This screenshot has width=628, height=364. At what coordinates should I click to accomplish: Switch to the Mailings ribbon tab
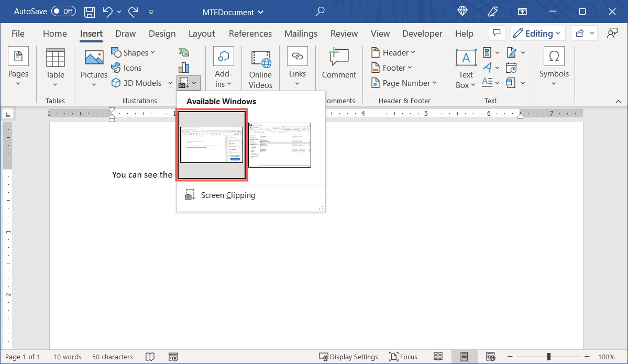coord(301,34)
